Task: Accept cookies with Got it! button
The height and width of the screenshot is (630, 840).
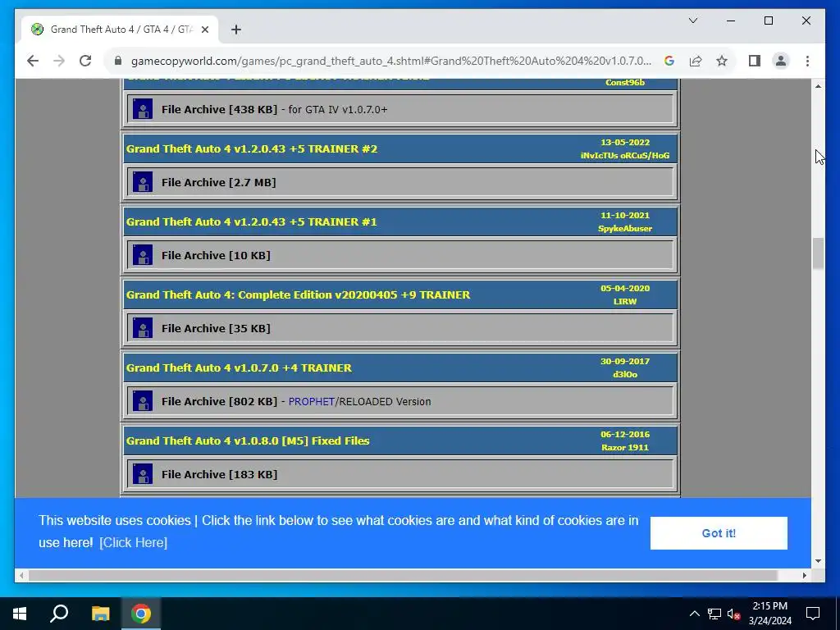Action: pyautogui.click(x=719, y=533)
